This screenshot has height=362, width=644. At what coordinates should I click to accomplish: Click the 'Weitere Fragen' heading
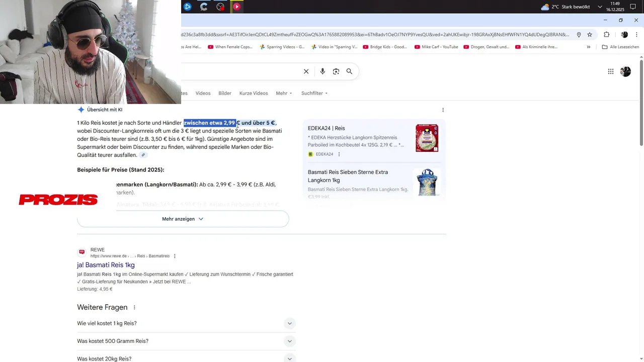coord(102,307)
